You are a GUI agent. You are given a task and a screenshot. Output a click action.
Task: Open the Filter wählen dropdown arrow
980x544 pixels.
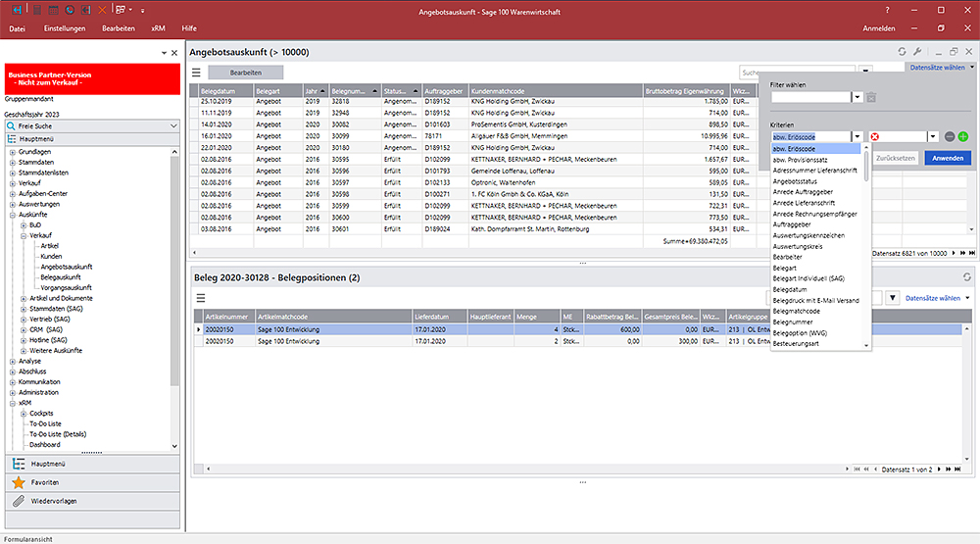click(x=857, y=97)
